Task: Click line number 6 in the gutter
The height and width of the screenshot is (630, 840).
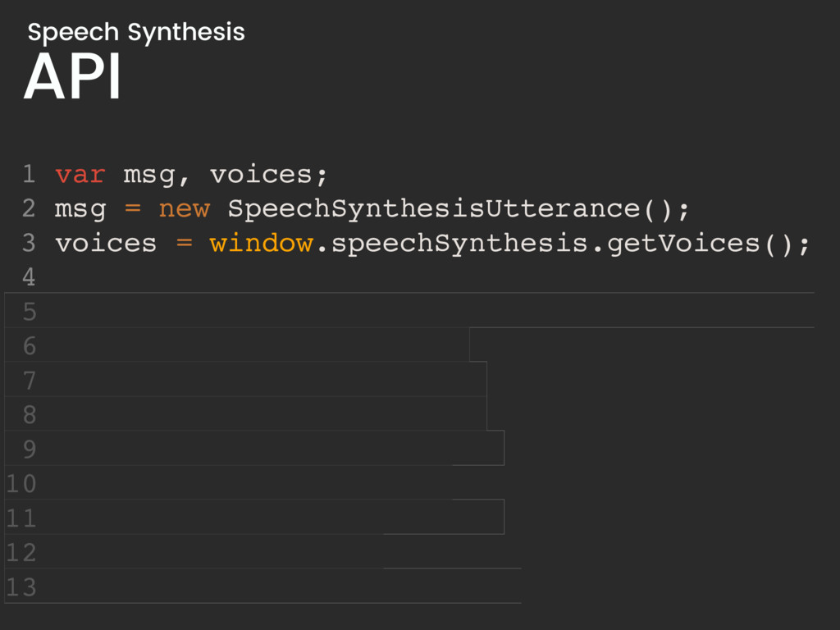Action: [29, 346]
